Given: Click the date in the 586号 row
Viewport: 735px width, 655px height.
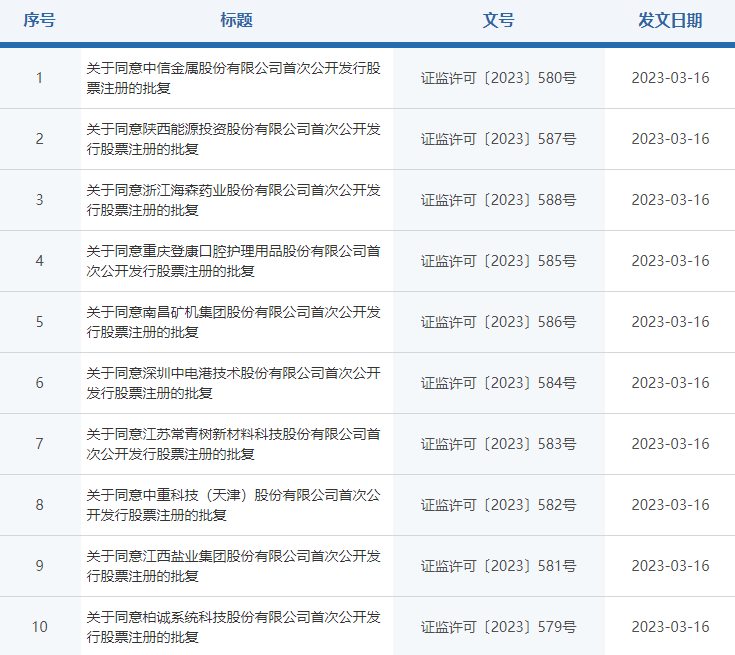Looking at the screenshot, I should tap(670, 322).
